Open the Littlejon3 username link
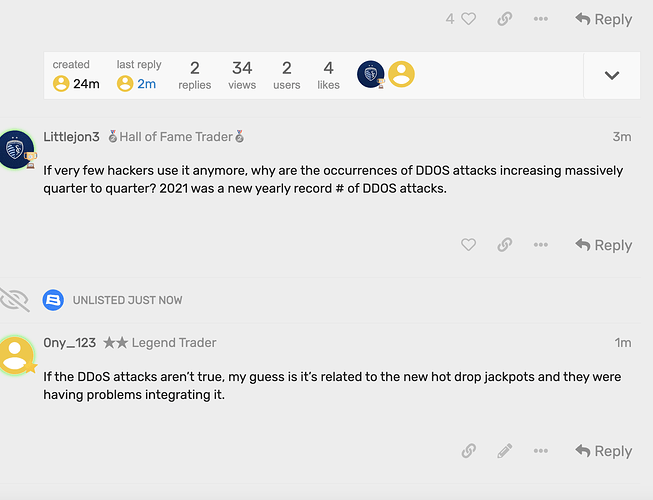Screen dimensions: 653x500 click(x=72, y=136)
